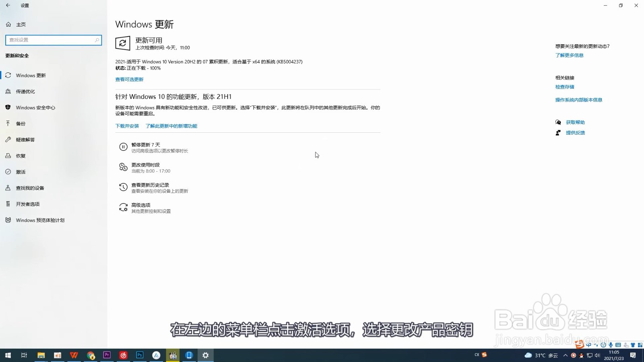
Task: Click 检查存储 link
Action: [x=565, y=86]
